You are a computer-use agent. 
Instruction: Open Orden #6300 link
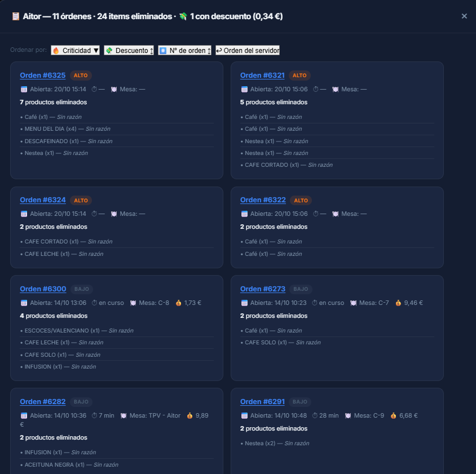[43, 289]
